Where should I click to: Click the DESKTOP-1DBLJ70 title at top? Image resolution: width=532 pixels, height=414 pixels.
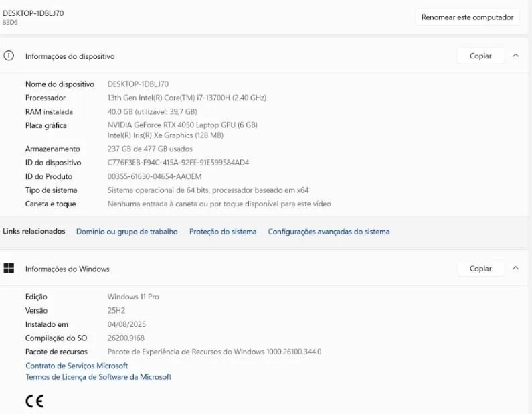[x=33, y=13]
